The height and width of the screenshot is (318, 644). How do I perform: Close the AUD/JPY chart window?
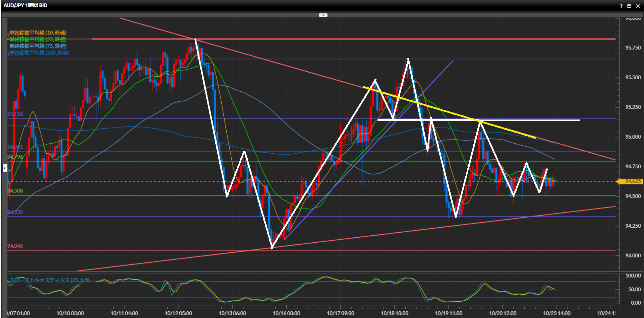638,6
